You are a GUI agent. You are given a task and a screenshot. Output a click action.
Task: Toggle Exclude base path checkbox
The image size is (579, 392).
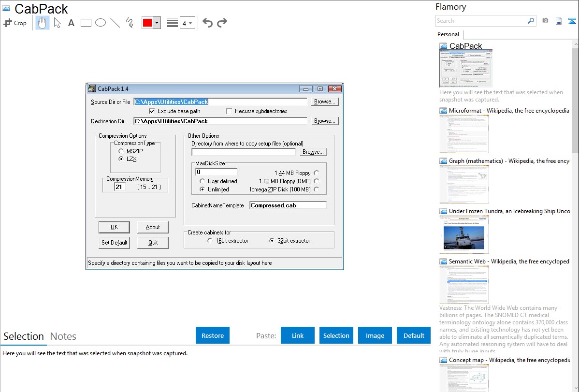[x=152, y=111]
